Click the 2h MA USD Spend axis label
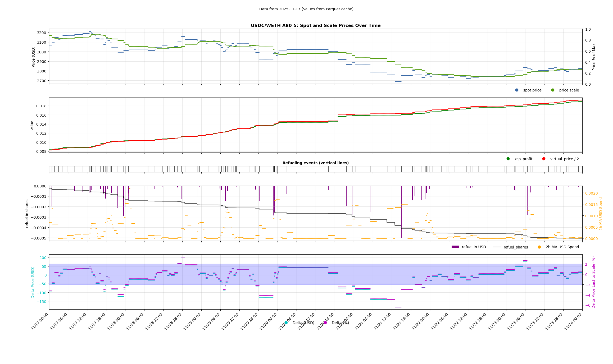This screenshot has width=613, height=364. (x=601, y=214)
